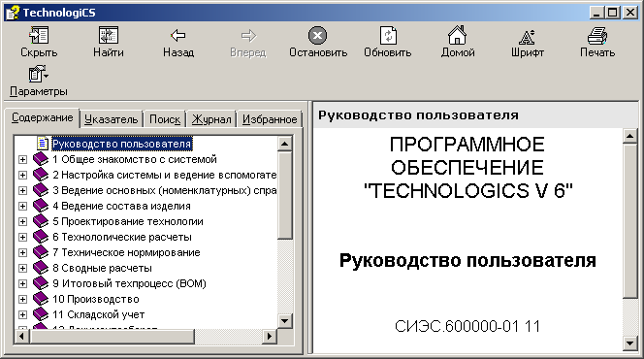
Task: Click the content pane's scroll-up arrow
Action: 630,136
